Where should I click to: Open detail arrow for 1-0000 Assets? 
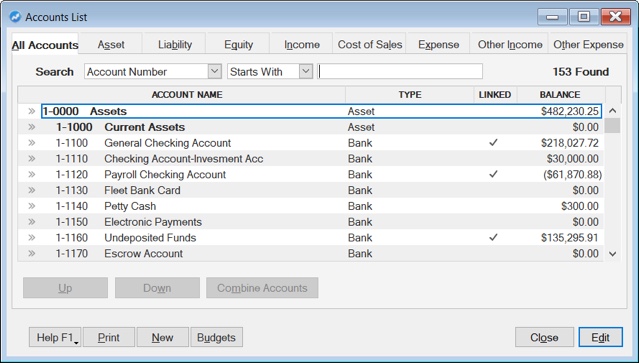click(31, 111)
